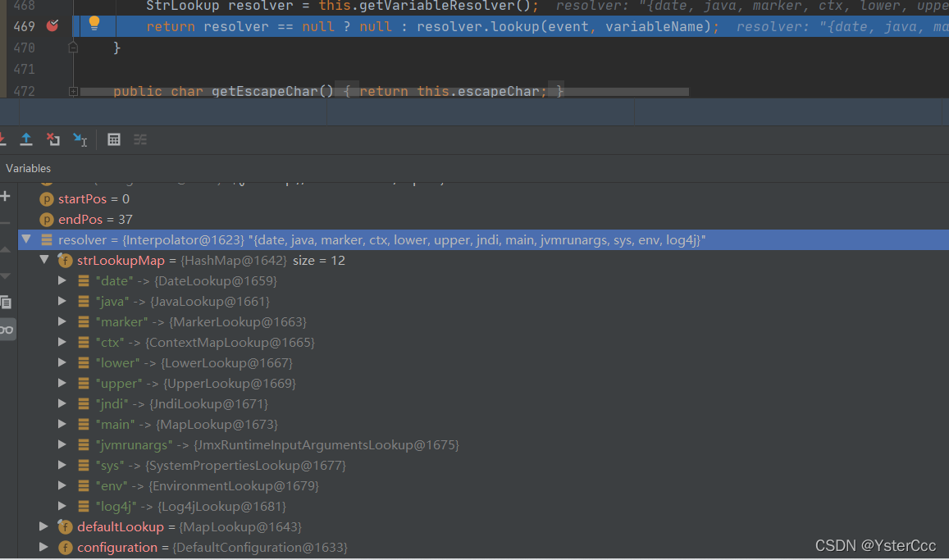Select the {HashMap@1642} size = 12 text
This screenshot has height=560, width=949.
click(262, 261)
